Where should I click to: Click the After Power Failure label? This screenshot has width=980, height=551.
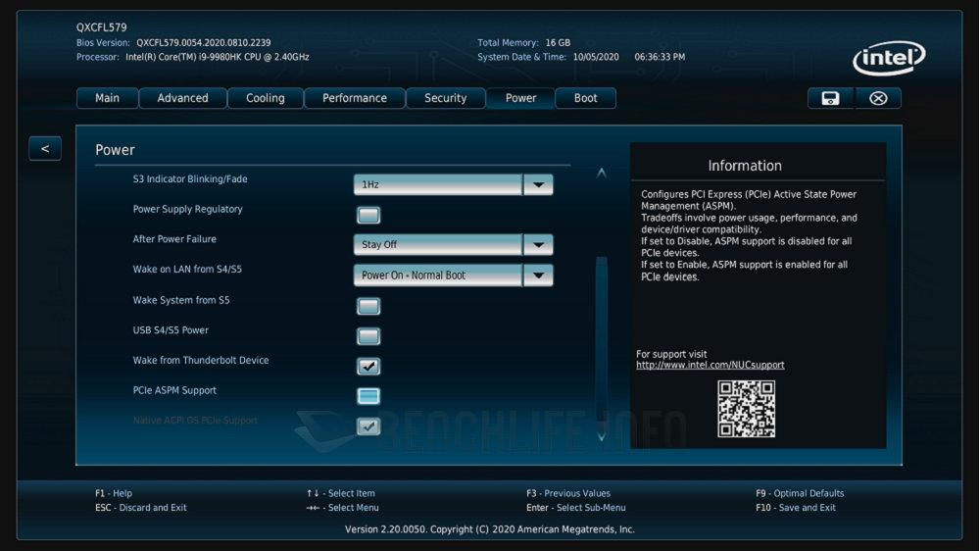(174, 239)
